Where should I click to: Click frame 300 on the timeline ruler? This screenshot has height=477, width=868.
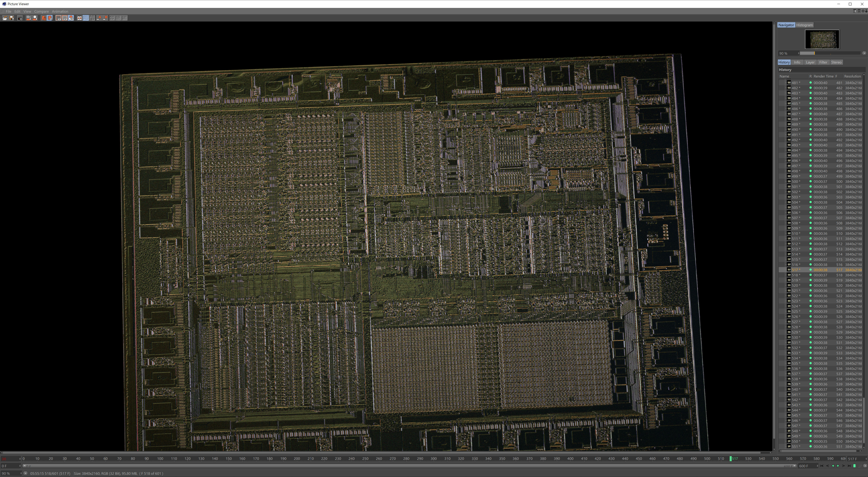click(434, 458)
